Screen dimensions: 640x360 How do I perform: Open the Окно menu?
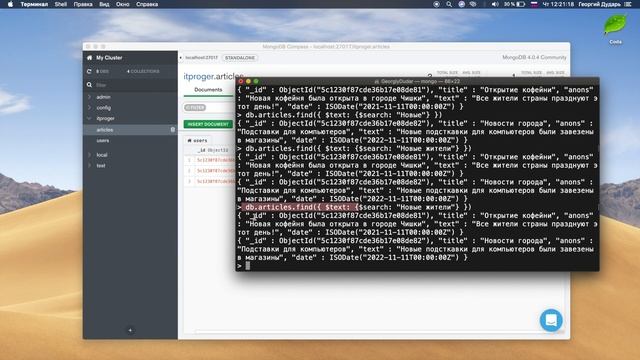(x=122, y=4)
